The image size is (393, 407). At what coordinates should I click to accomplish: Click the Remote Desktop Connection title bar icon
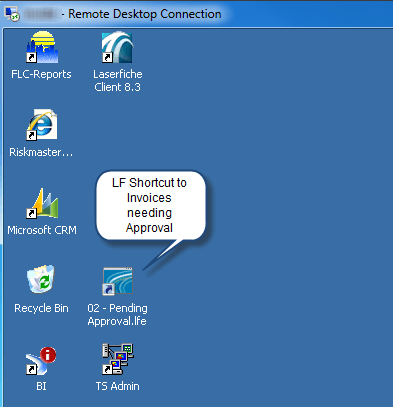pyautogui.click(x=12, y=14)
